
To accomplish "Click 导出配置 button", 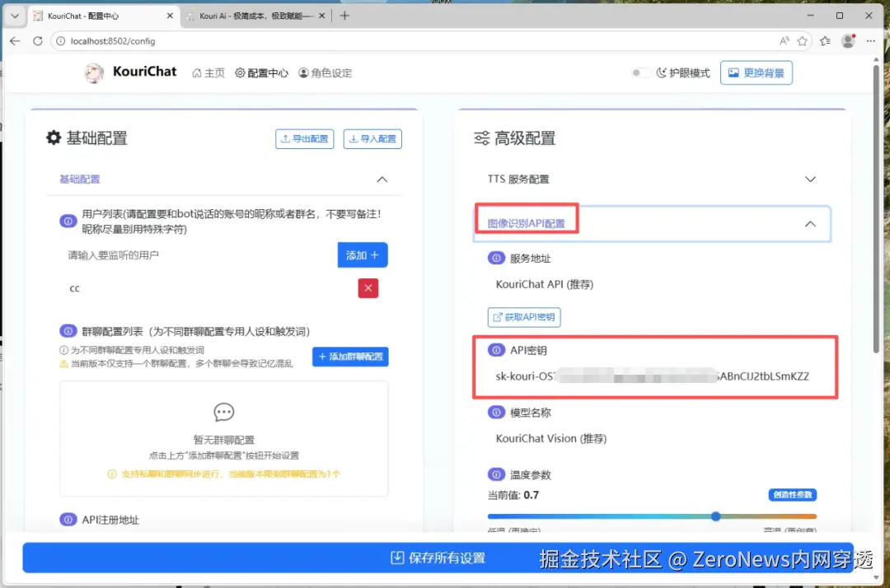I will pos(305,139).
